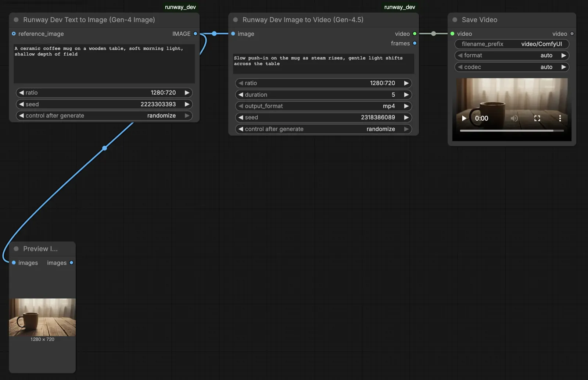Image resolution: width=588 pixels, height=380 pixels.
Task: Edit the slow push-in video prompt text
Action: [324, 64]
